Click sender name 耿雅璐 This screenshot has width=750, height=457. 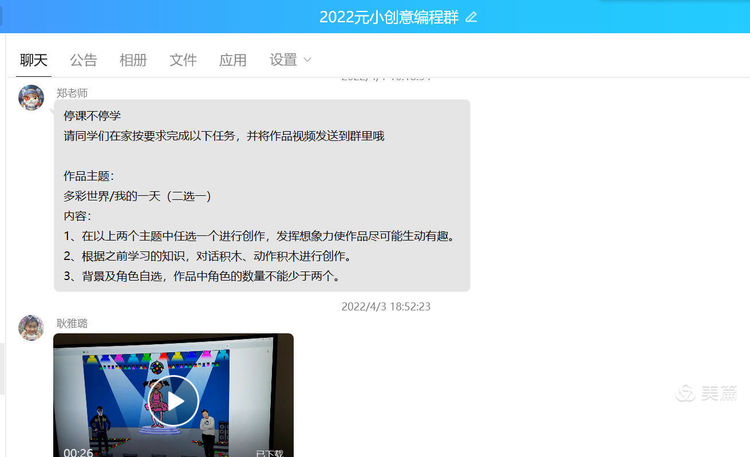tap(72, 323)
